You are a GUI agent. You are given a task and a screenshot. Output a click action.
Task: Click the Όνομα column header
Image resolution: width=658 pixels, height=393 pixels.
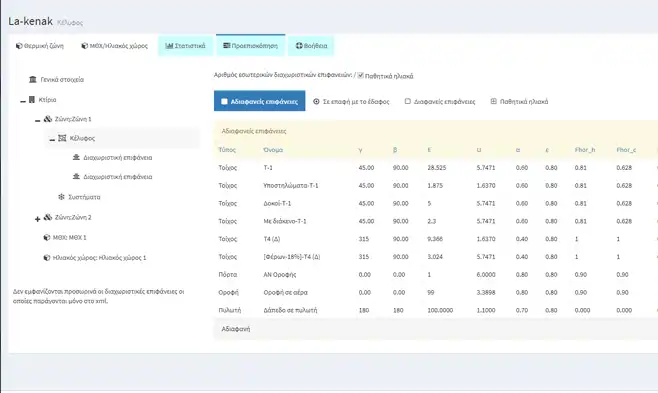(x=273, y=150)
